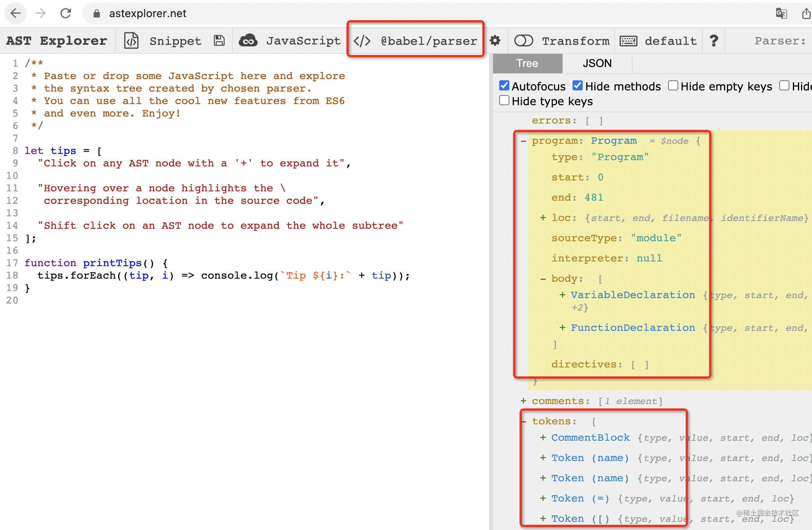Screen dimensions: 812x530
Task: Click the browser back arrow
Action: pos(16,13)
